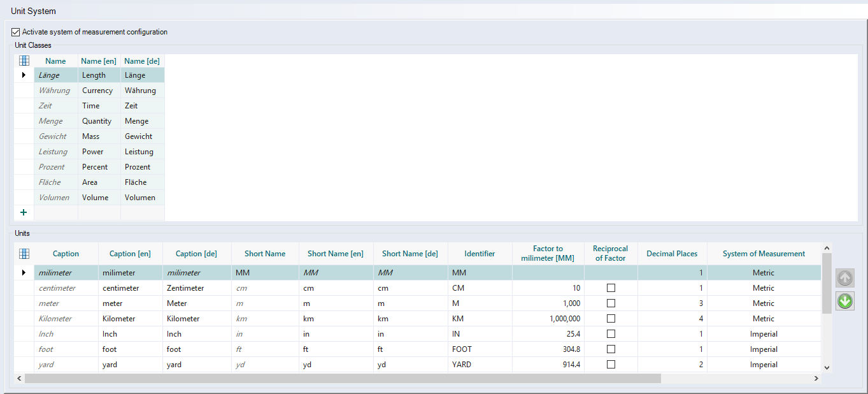The height and width of the screenshot is (394, 868).
Task: Click the Identifier column header
Action: point(480,254)
